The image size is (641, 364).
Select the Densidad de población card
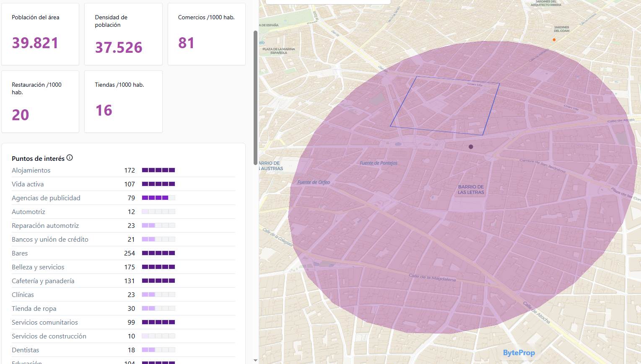click(x=123, y=34)
